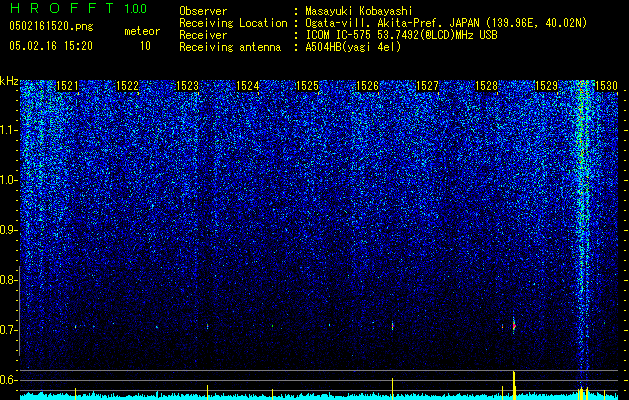Select the Ogata-vill. Akita-Pref. JAPAN location text

[446, 23]
